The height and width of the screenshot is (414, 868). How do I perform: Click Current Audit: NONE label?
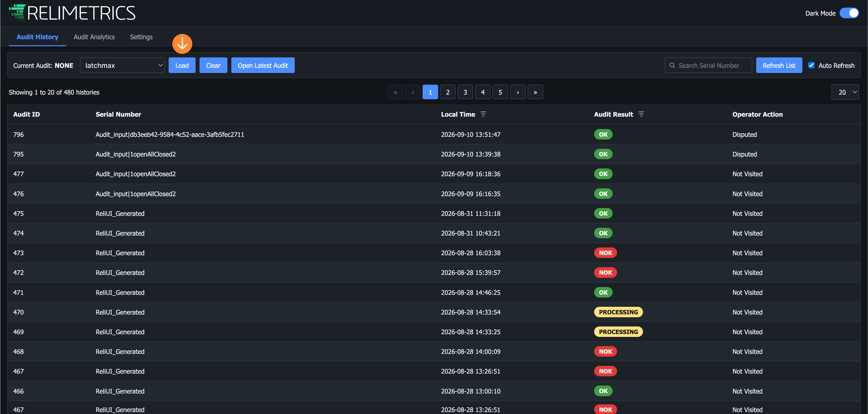pyautogui.click(x=43, y=65)
